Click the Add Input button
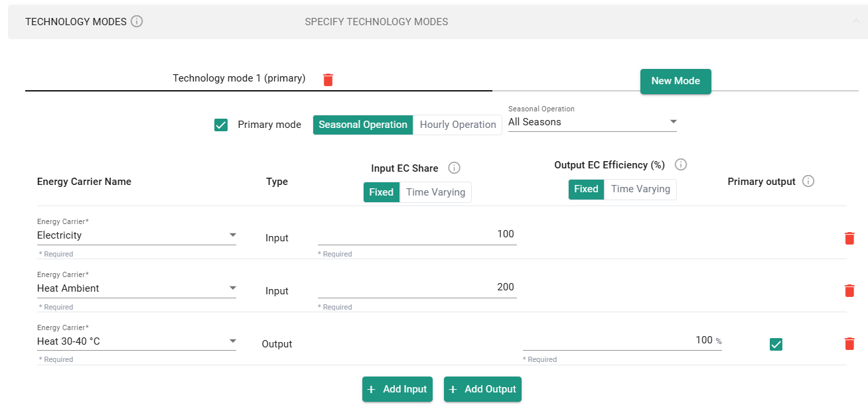 pyautogui.click(x=397, y=389)
